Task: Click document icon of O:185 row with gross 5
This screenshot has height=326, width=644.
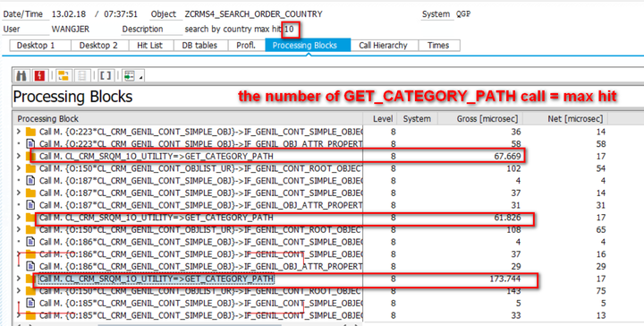Action: [30, 304]
